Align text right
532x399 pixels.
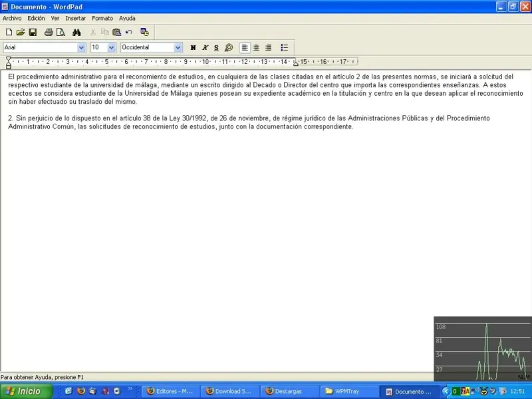point(268,48)
